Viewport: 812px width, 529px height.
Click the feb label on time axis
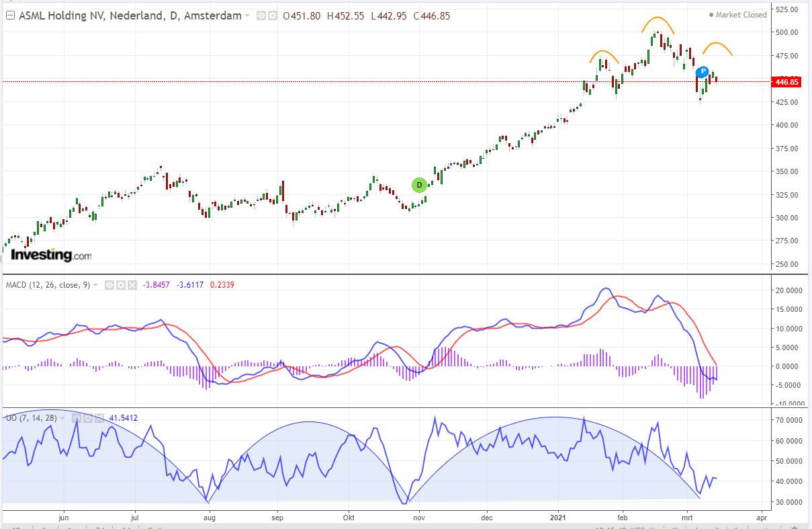pyautogui.click(x=622, y=518)
